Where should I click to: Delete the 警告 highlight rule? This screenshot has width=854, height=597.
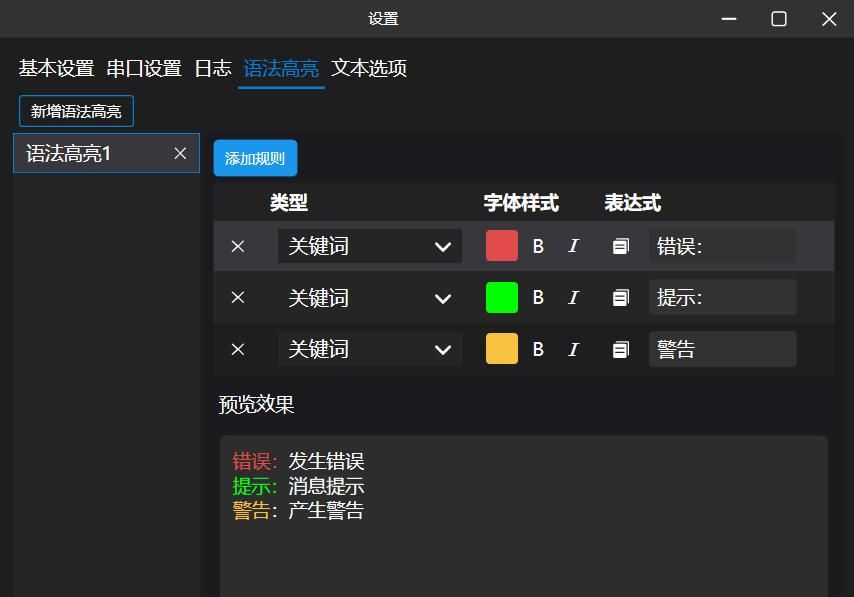click(x=238, y=349)
